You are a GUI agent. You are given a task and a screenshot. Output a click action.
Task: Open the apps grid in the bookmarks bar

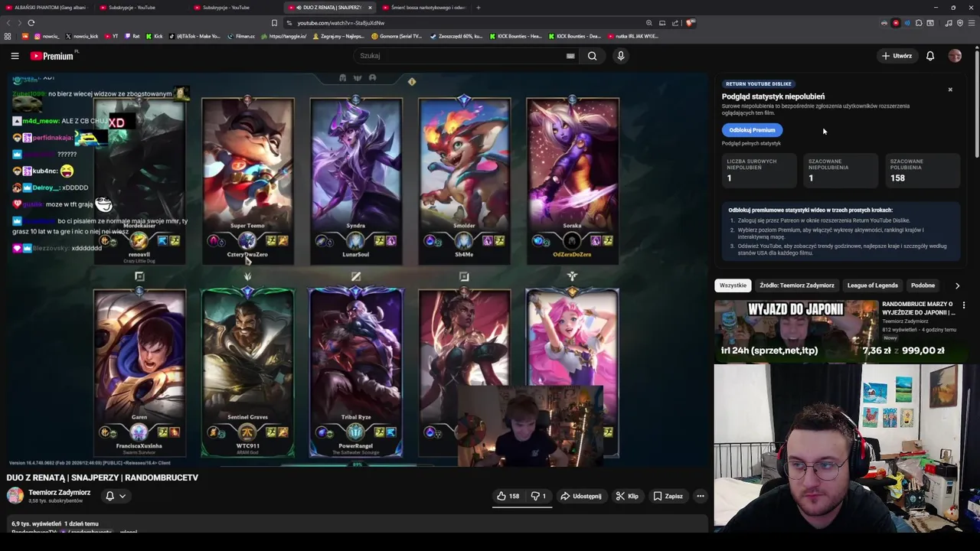click(x=8, y=36)
